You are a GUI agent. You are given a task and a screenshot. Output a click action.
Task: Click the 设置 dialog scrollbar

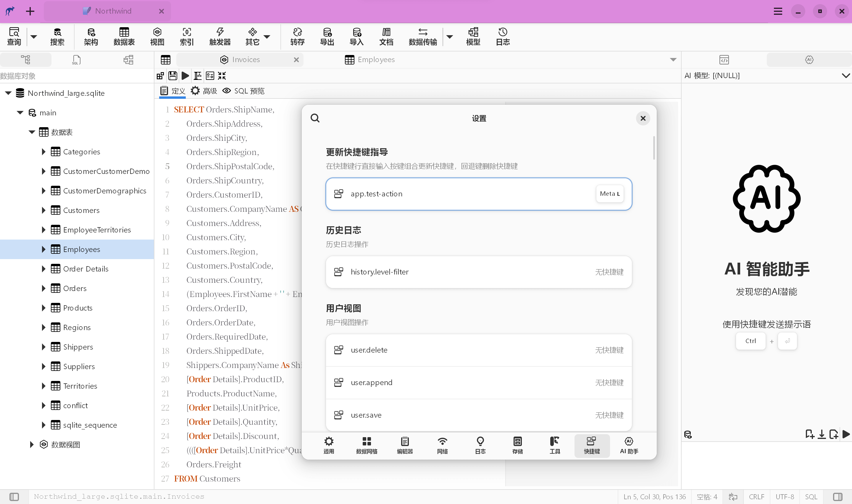tap(654, 148)
